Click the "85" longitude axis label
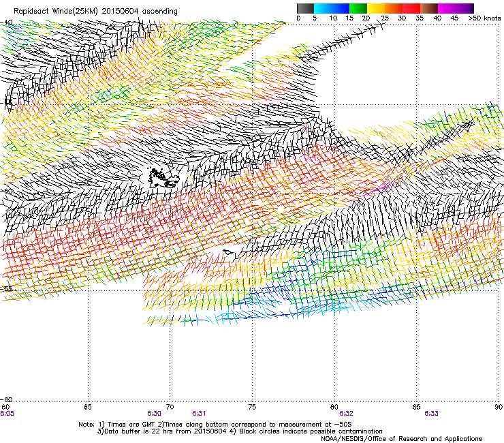504x443 pixels. click(x=416, y=407)
